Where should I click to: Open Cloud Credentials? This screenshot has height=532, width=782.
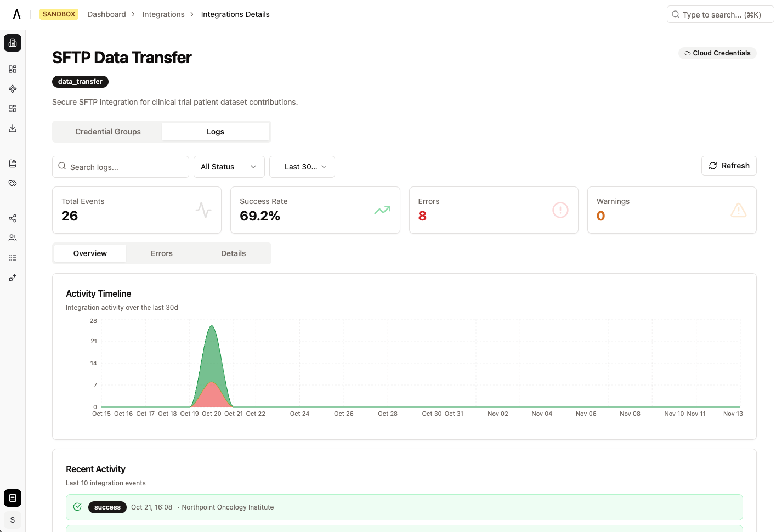pyautogui.click(x=717, y=53)
